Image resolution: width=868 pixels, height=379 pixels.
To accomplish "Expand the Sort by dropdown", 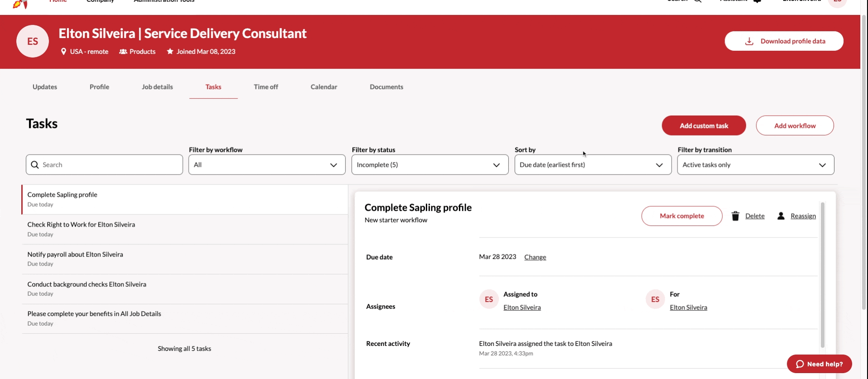I will pyautogui.click(x=592, y=165).
